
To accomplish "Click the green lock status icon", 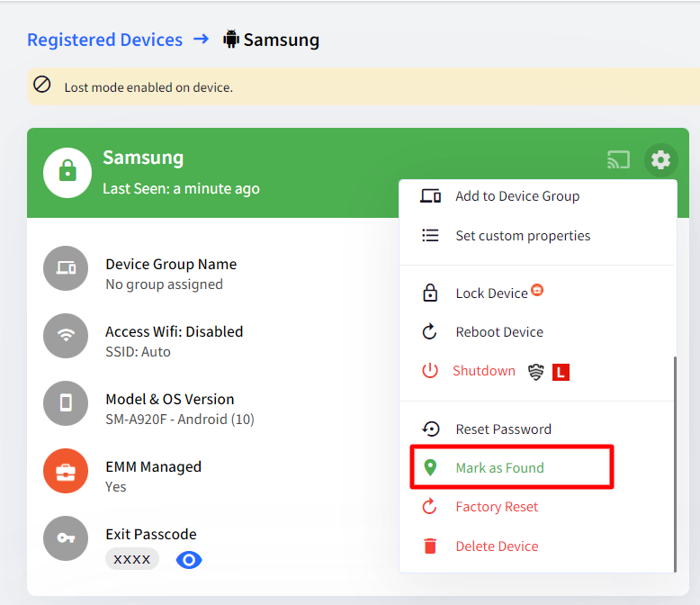I will [67, 173].
